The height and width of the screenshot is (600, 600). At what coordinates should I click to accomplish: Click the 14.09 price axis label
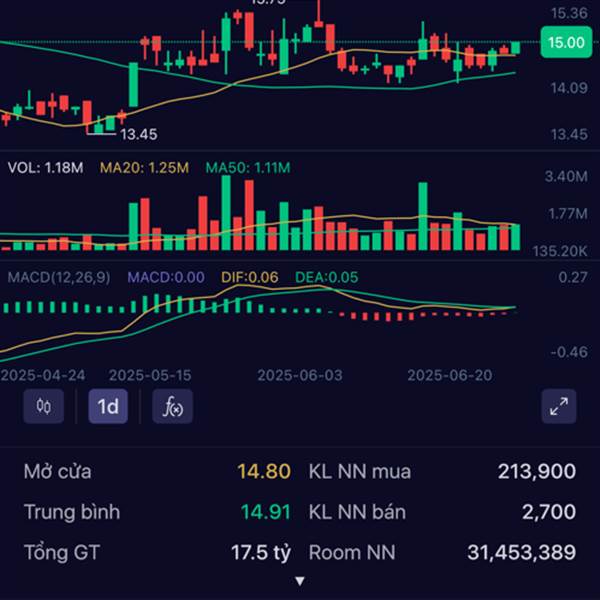point(569,88)
